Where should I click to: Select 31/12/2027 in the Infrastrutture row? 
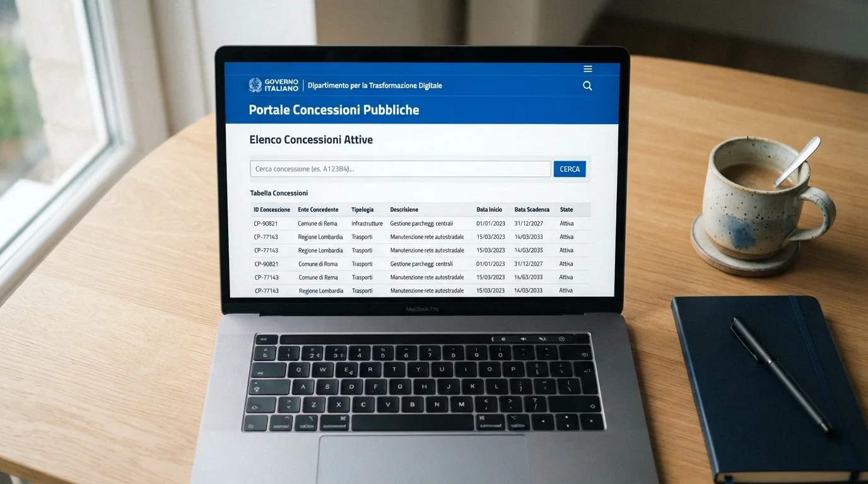coord(529,224)
